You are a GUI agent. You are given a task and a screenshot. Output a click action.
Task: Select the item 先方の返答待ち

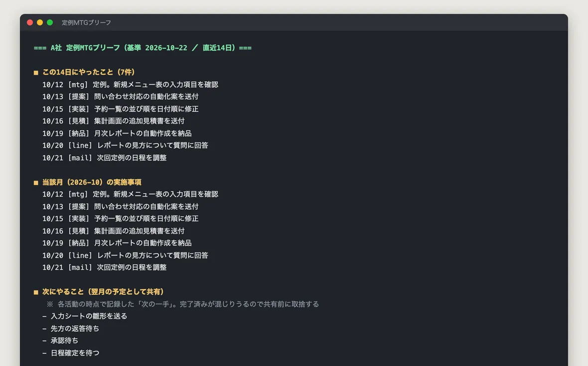click(75, 329)
